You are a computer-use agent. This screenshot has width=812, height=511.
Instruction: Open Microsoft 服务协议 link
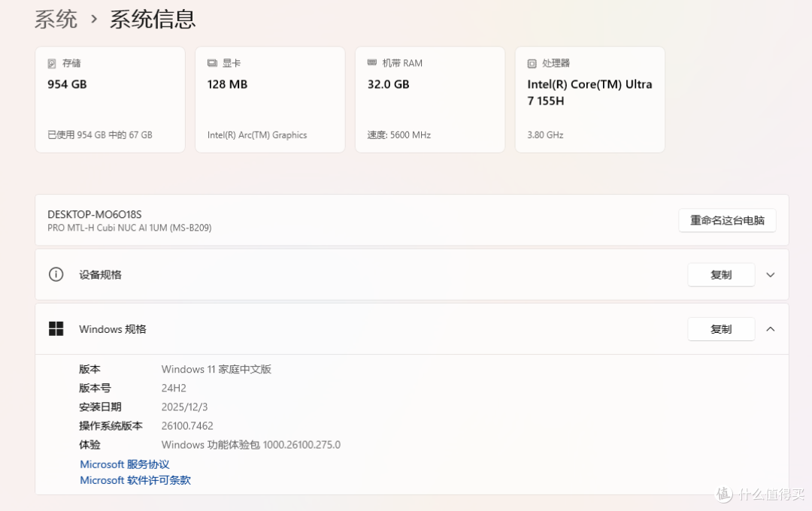point(125,464)
